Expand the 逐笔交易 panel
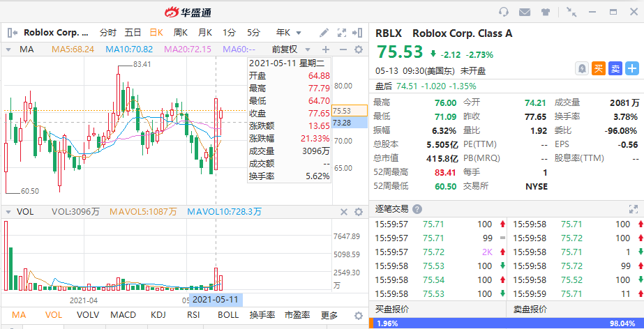 [634, 209]
